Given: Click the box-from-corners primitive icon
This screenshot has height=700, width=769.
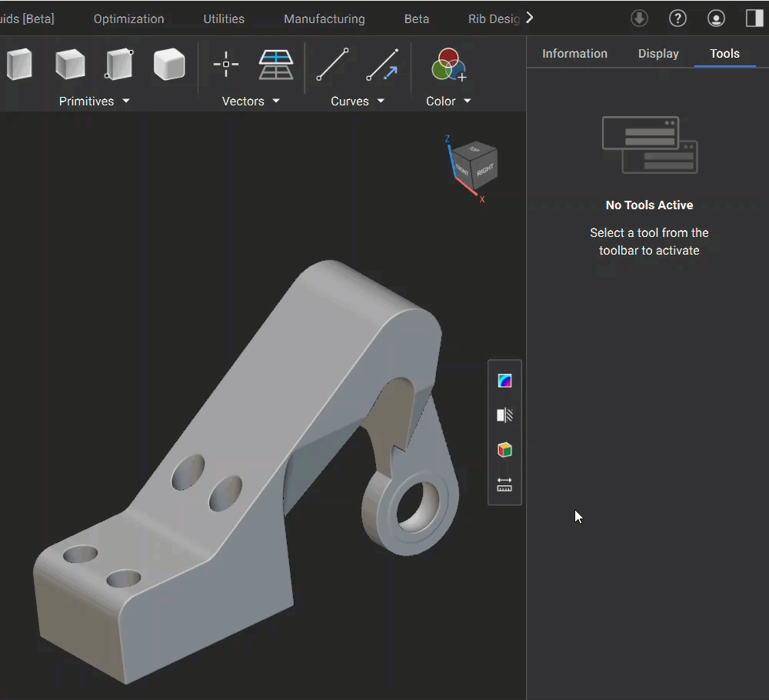Looking at the screenshot, I should click(x=119, y=65).
